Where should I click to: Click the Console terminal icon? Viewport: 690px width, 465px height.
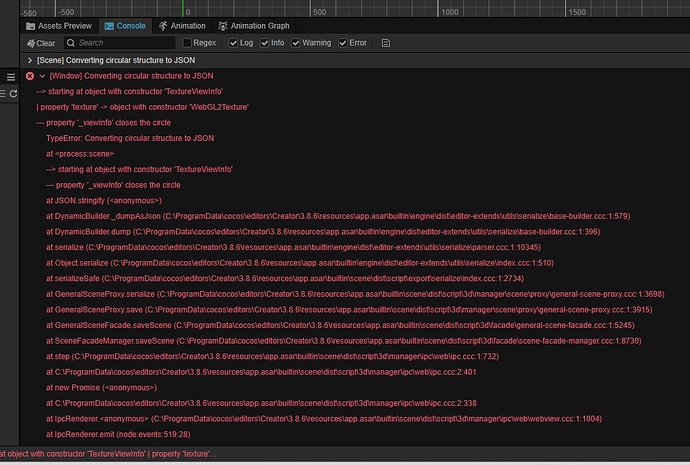coord(109,26)
